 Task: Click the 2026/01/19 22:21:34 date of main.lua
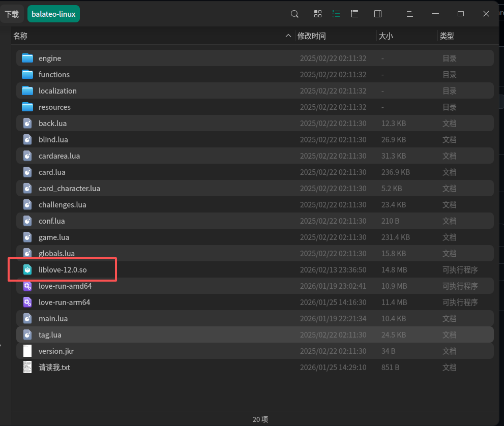point(333,319)
